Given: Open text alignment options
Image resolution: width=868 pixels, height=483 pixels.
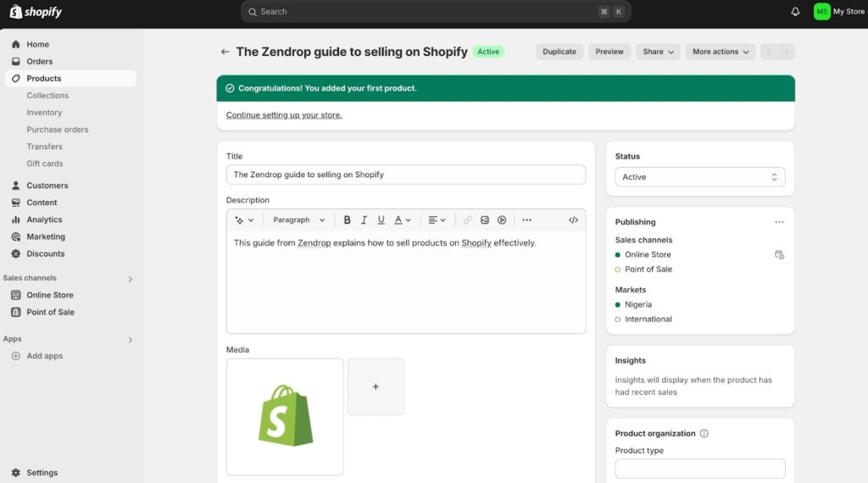Looking at the screenshot, I should pos(437,219).
